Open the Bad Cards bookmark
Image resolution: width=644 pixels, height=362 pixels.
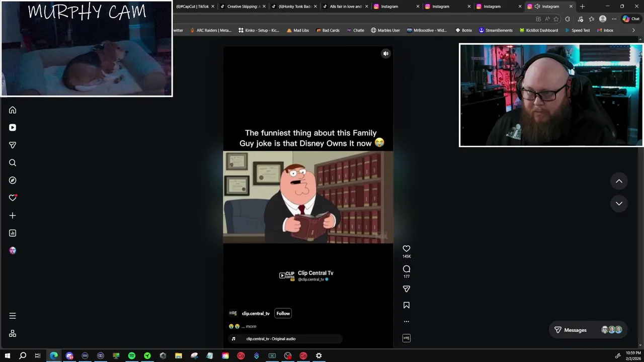tap(328, 31)
